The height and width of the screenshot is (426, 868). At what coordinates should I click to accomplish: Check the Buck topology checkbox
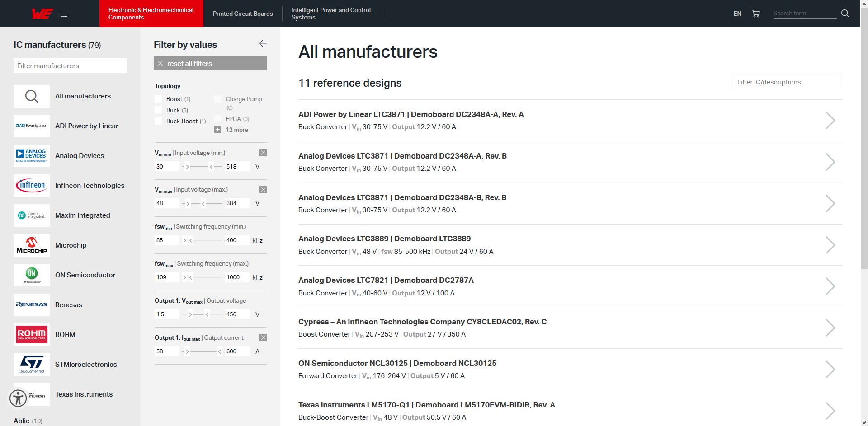pyautogui.click(x=158, y=110)
